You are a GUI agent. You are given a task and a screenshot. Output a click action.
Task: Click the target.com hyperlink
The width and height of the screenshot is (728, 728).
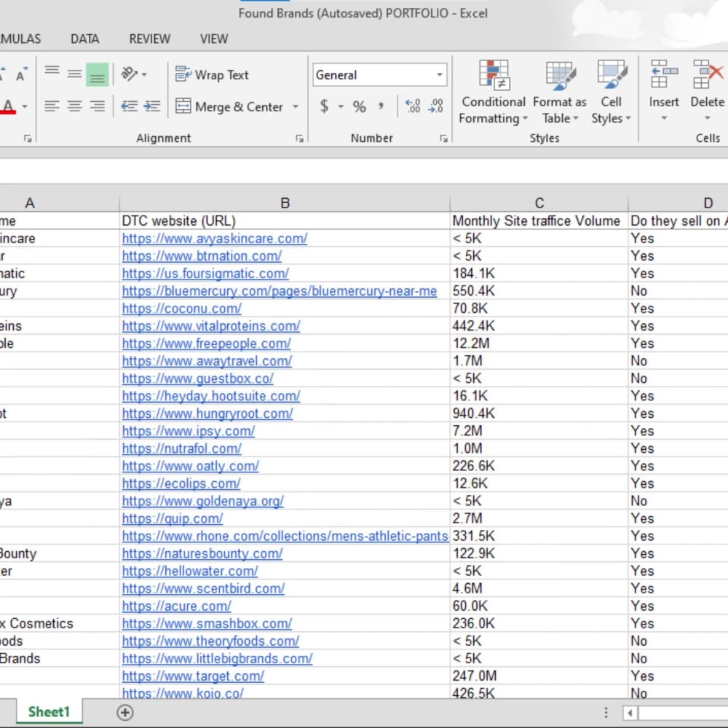[x=192, y=676]
